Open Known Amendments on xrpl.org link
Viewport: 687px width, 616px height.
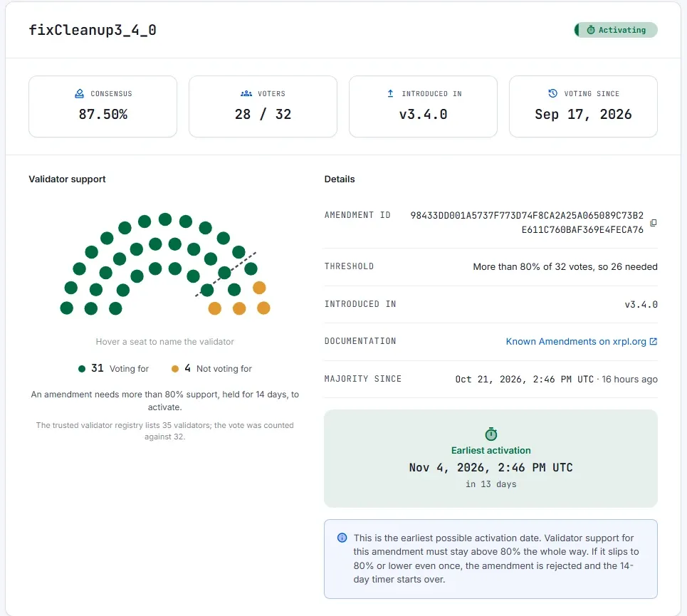click(582, 342)
